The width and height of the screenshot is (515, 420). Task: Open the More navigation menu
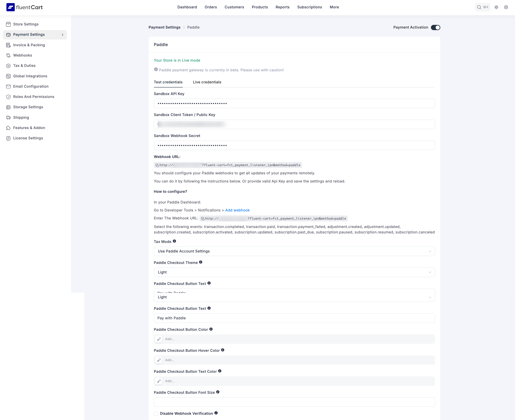coord(334,7)
